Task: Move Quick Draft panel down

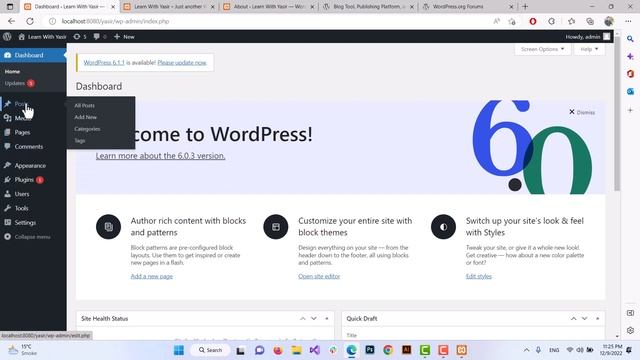Action: tap(584, 318)
